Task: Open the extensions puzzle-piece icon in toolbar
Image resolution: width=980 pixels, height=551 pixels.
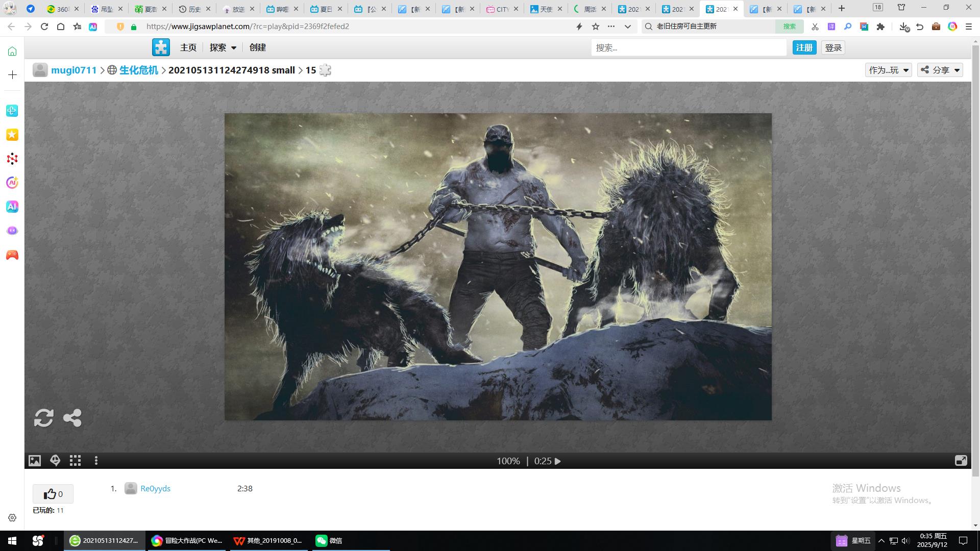Action: (880, 27)
